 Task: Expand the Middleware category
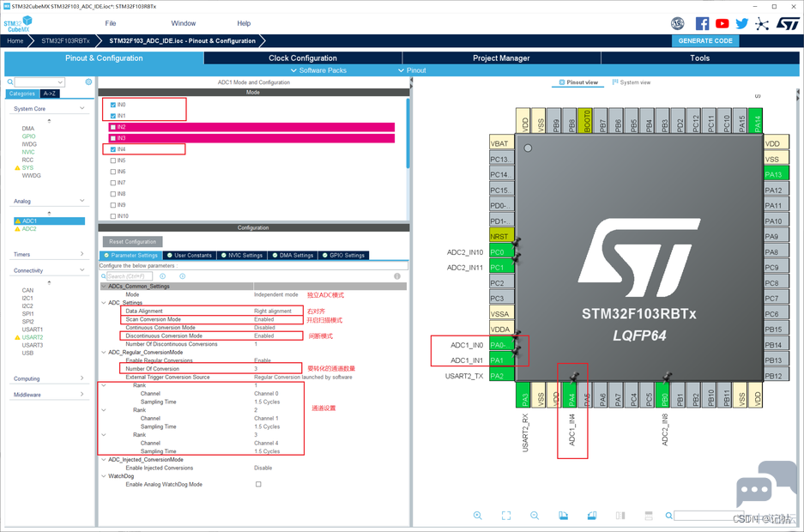(x=82, y=394)
